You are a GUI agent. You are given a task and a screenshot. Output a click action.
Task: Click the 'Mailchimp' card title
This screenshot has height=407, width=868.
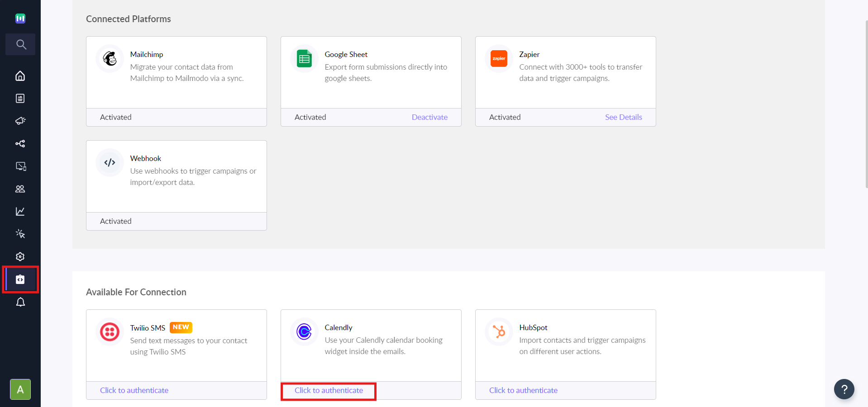pos(147,54)
